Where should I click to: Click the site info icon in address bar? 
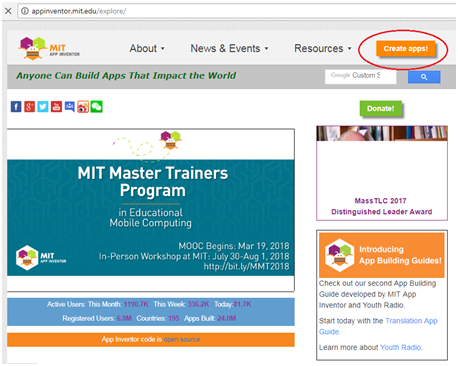(25, 11)
